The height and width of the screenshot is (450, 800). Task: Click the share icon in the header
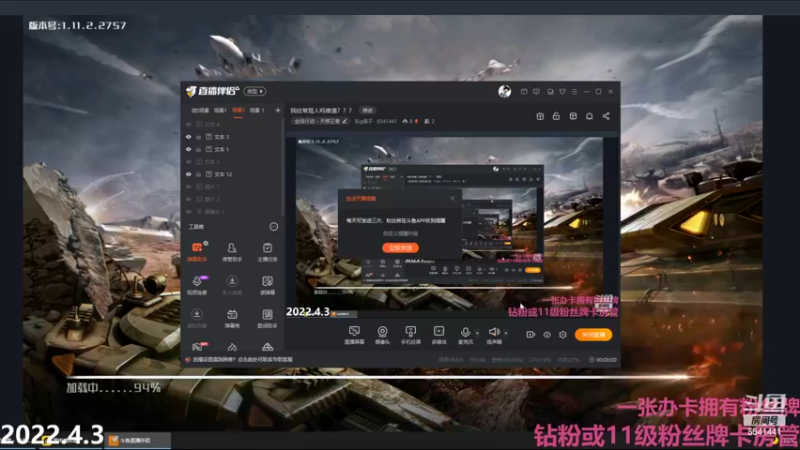coord(606,116)
